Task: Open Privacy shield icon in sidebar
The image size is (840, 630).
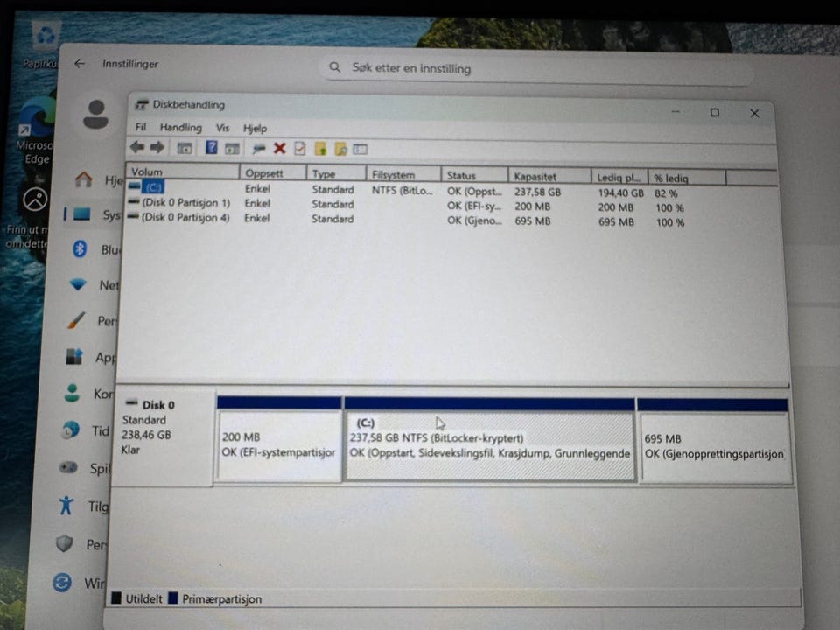Action: (x=64, y=543)
